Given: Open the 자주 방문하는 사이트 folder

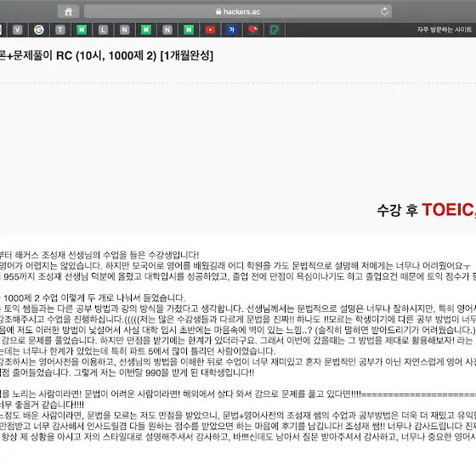Looking at the screenshot, I should tap(444, 30).
